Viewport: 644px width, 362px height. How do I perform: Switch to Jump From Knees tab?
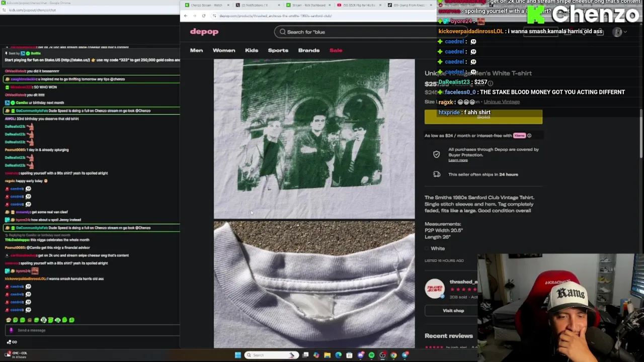click(x=409, y=5)
